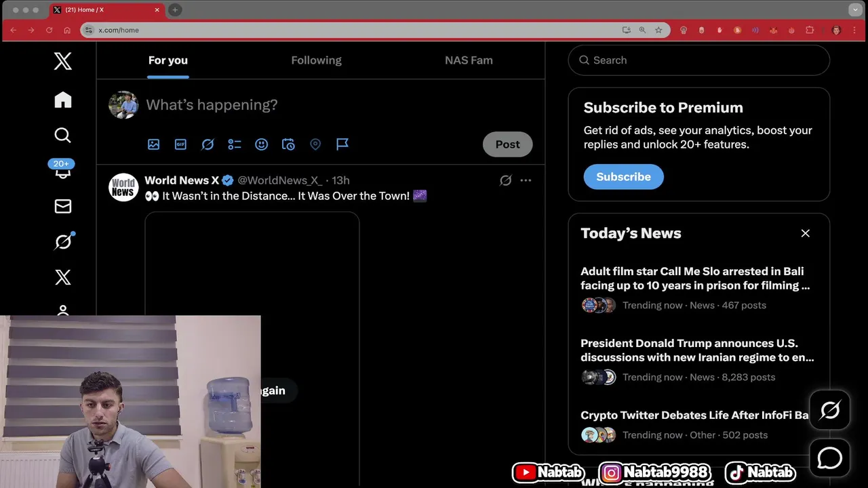Click the Search input field
Screen dimensions: 868x488
point(699,60)
